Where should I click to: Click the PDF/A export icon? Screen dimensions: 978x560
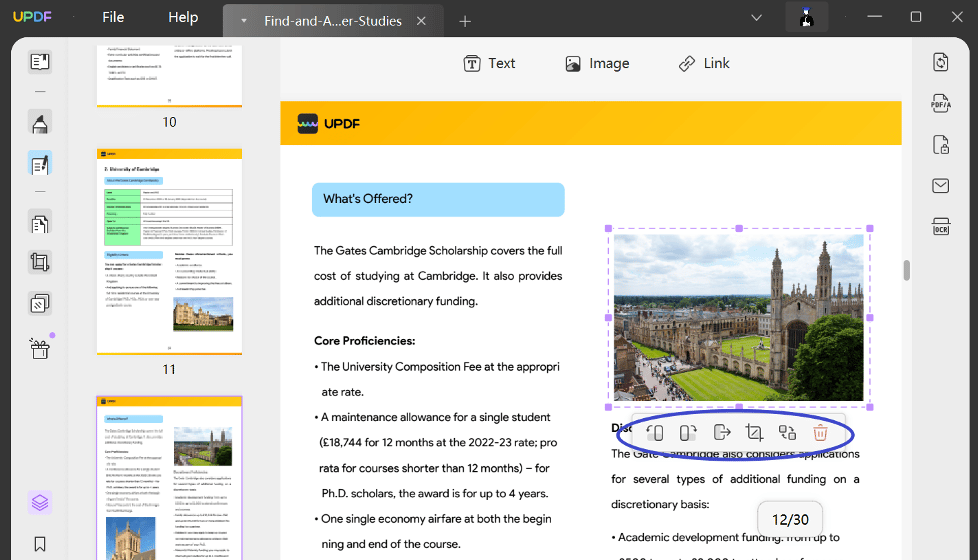(941, 104)
